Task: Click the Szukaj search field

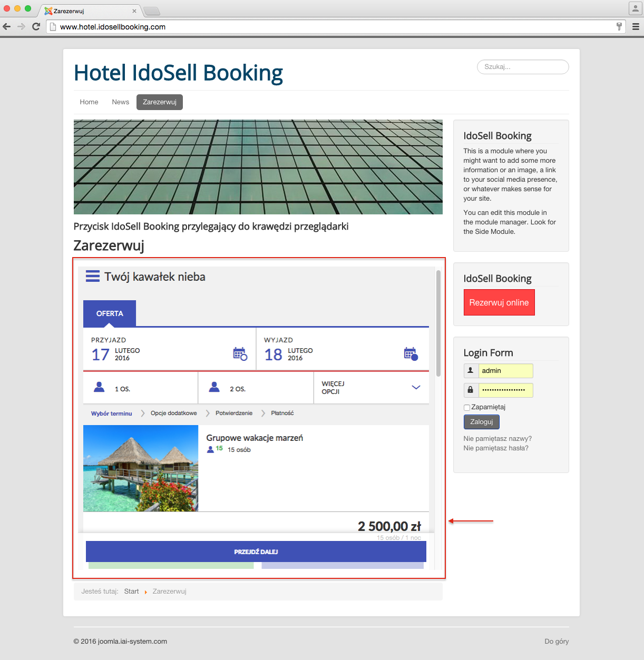Action: click(x=523, y=67)
